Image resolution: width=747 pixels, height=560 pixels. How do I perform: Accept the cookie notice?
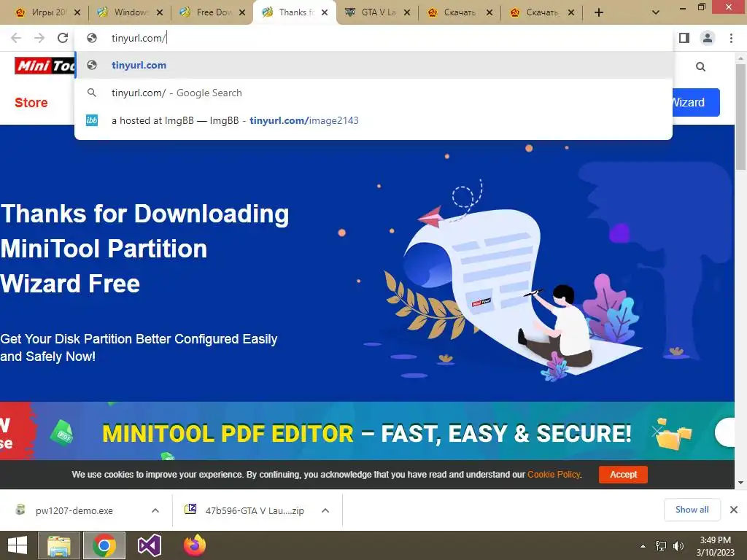click(623, 474)
